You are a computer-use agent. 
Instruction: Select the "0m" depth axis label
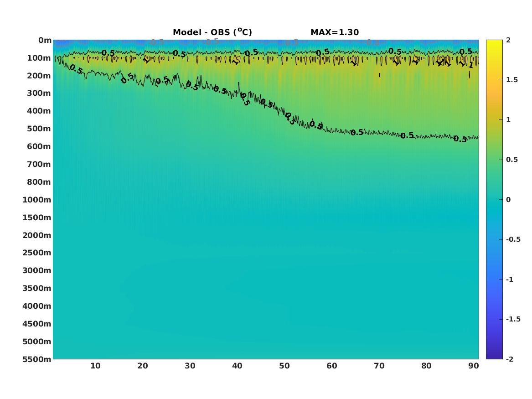coord(45,41)
